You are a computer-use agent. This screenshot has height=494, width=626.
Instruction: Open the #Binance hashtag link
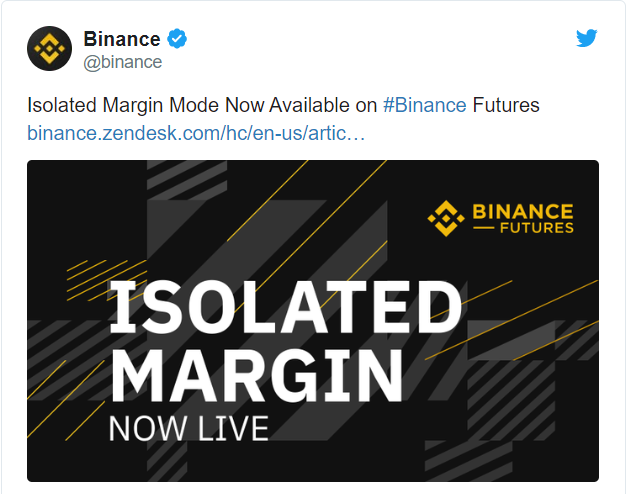click(x=424, y=106)
